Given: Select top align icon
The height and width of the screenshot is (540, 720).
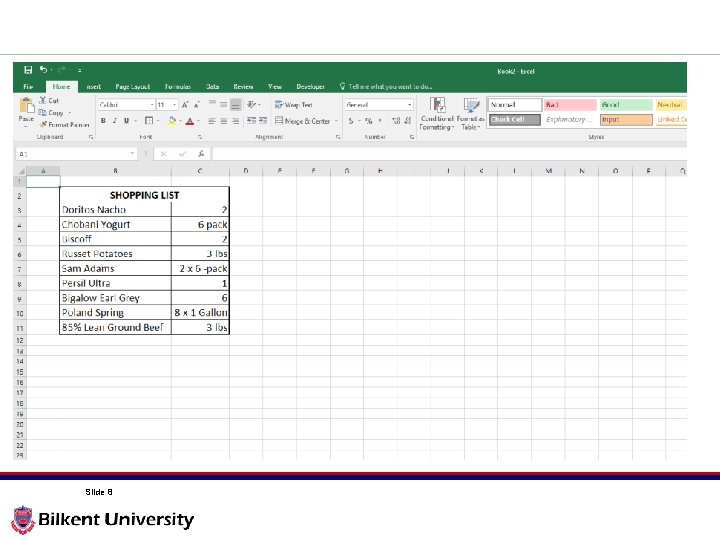Looking at the screenshot, I should pos(212,105).
